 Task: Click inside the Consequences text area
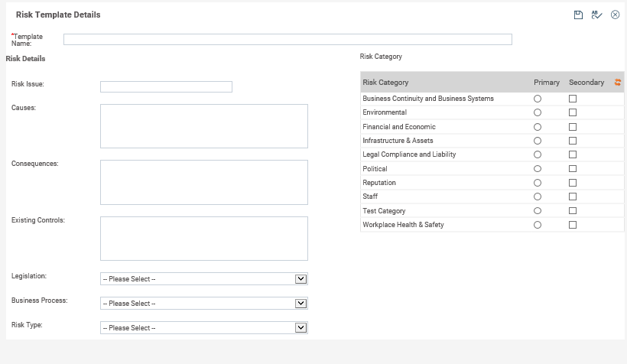204,183
